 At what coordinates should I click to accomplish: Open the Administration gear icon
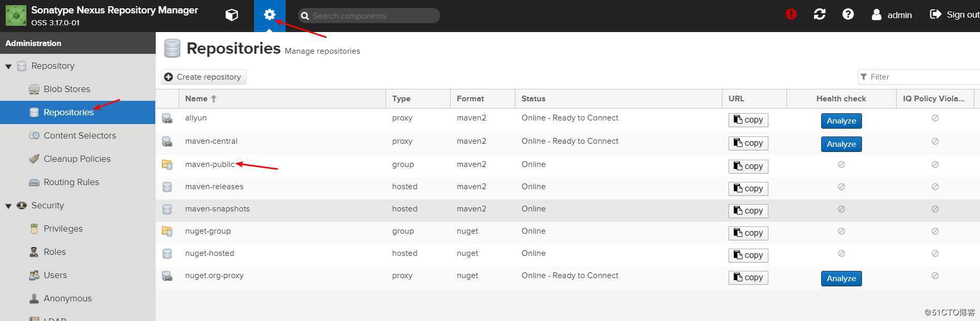270,15
